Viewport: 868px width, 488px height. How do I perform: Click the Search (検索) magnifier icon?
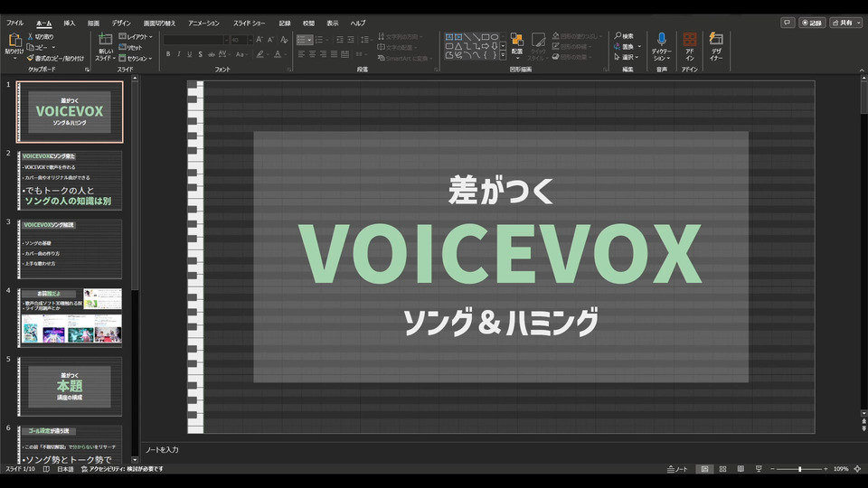point(618,36)
